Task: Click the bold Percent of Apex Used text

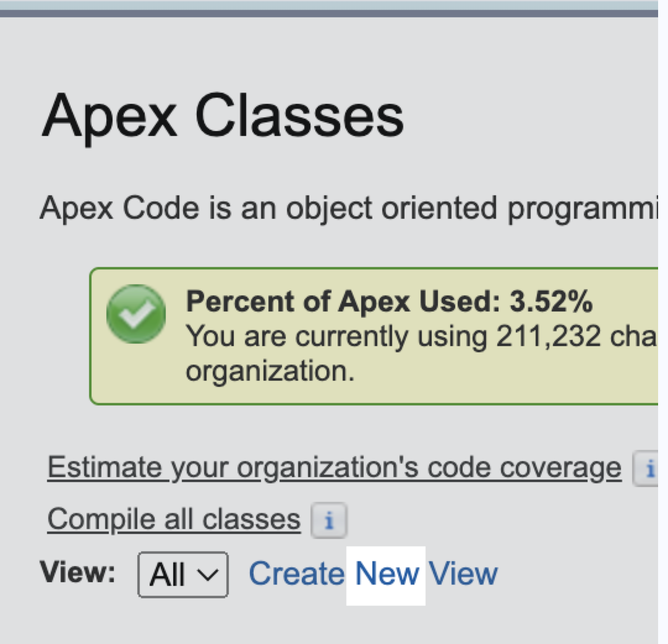Action: [x=343, y=302]
